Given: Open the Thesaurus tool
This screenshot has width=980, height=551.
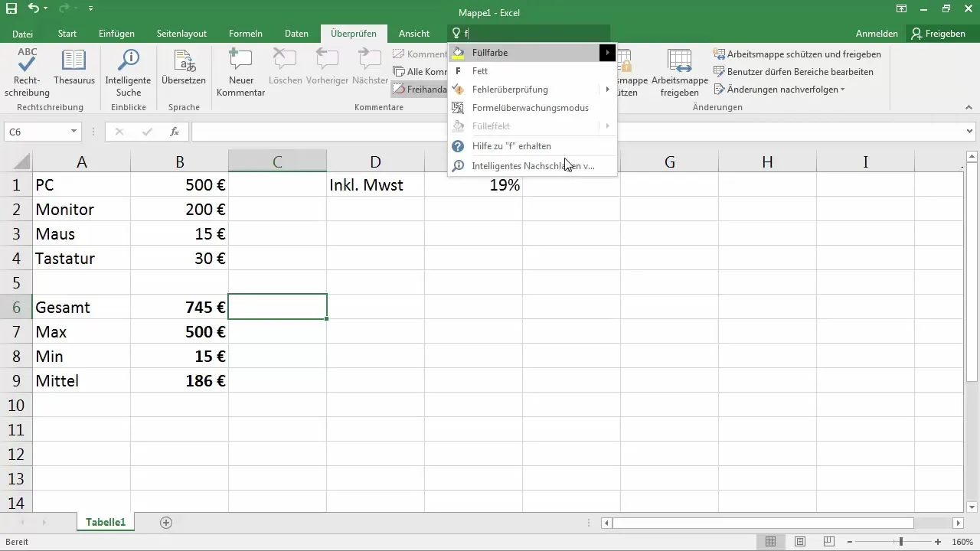Looking at the screenshot, I should pos(73,67).
